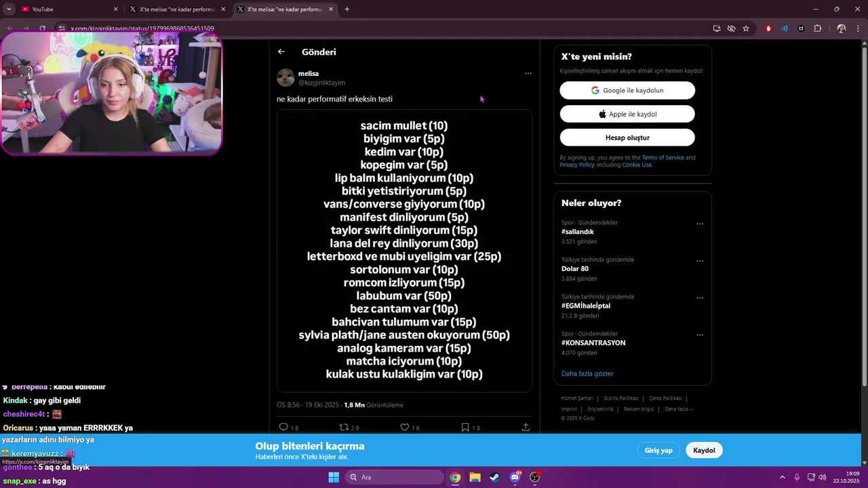Open the three-dot menu for #KONSANTRASYON trend
The width and height of the screenshot is (868, 488).
tap(700, 335)
